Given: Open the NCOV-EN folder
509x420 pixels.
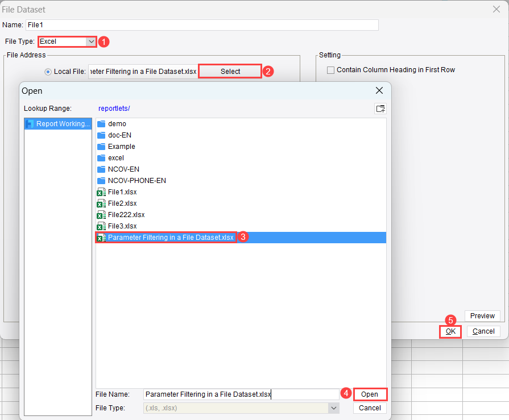Looking at the screenshot, I should [x=241, y=169].
